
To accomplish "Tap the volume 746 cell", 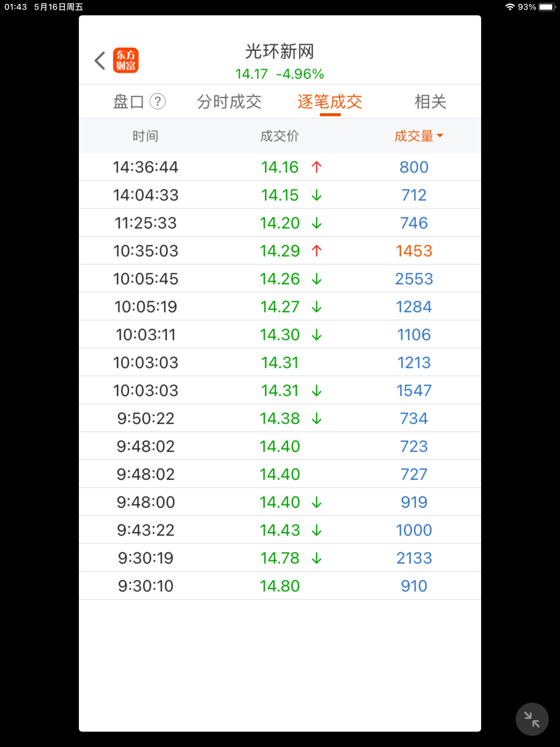I will point(414,223).
